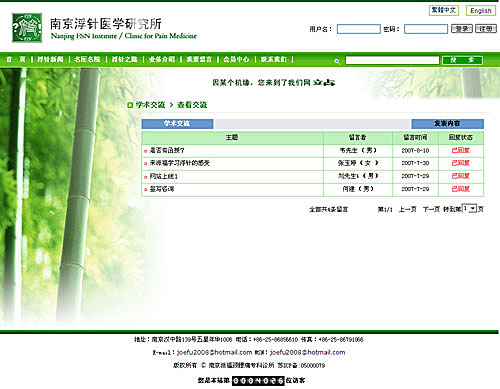500x389 pixels.
Task: Click the green 搜索 search button
Action: 462,60
